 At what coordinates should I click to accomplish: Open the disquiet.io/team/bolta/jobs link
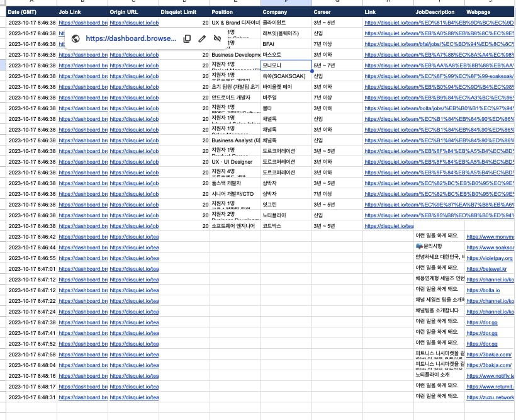point(439,108)
